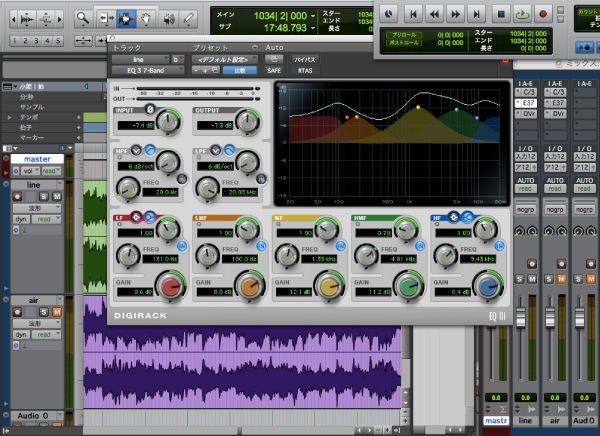Toggle the LPF band IN button

pyautogui.click(x=261, y=178)
